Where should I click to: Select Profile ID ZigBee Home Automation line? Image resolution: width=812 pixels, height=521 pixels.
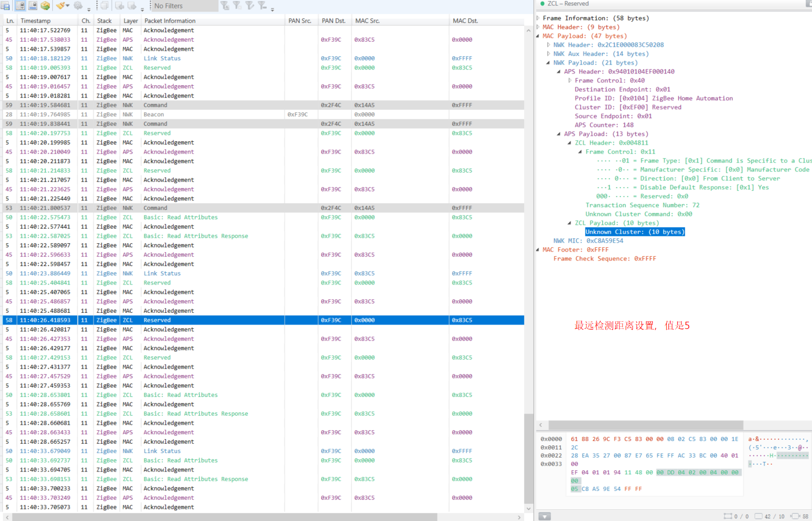tap(654, 99)
